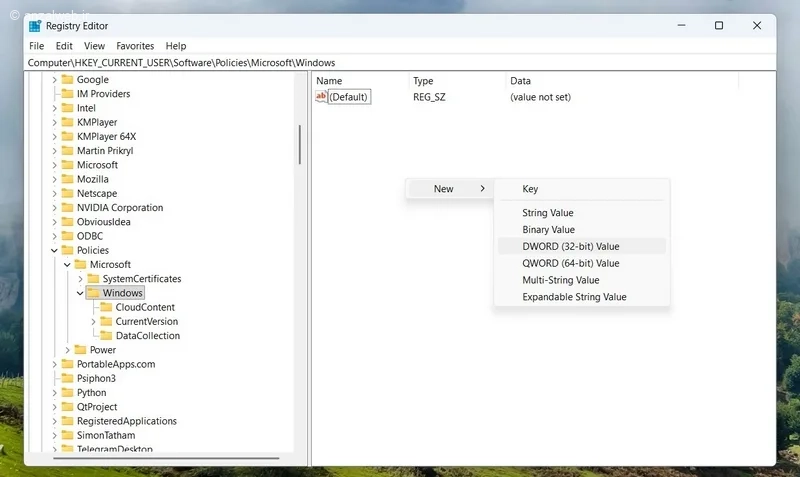Select the Microsoft key below Martin Prikryl
800x477 pixels.
(97, 165)
